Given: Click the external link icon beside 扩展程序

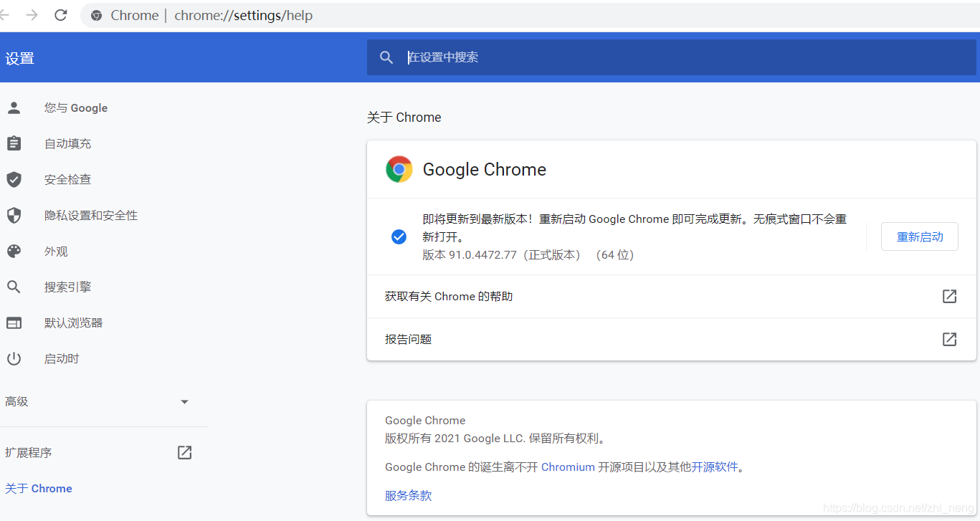Looking at the screenshot, I should pyautogui.click(x=185, y=453).
